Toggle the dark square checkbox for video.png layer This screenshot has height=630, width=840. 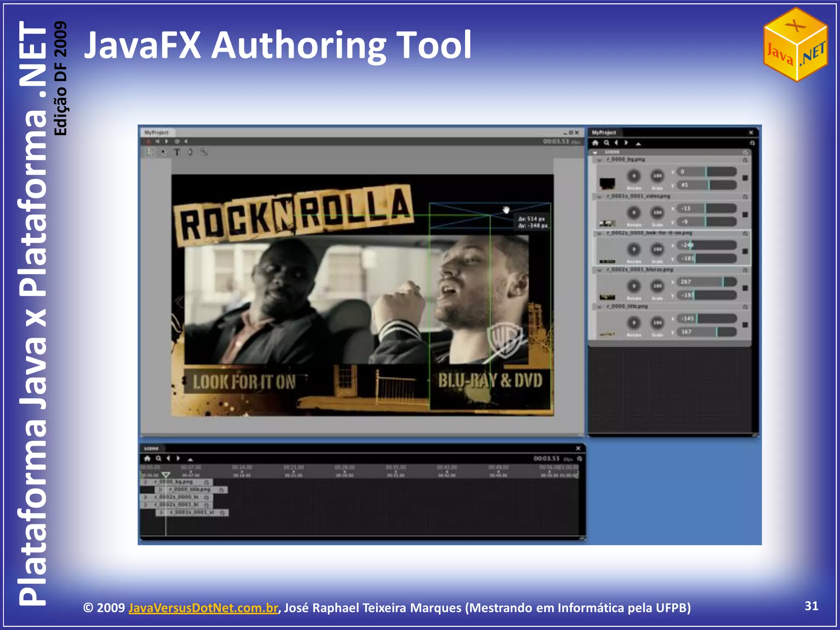[x=745, y=215]
